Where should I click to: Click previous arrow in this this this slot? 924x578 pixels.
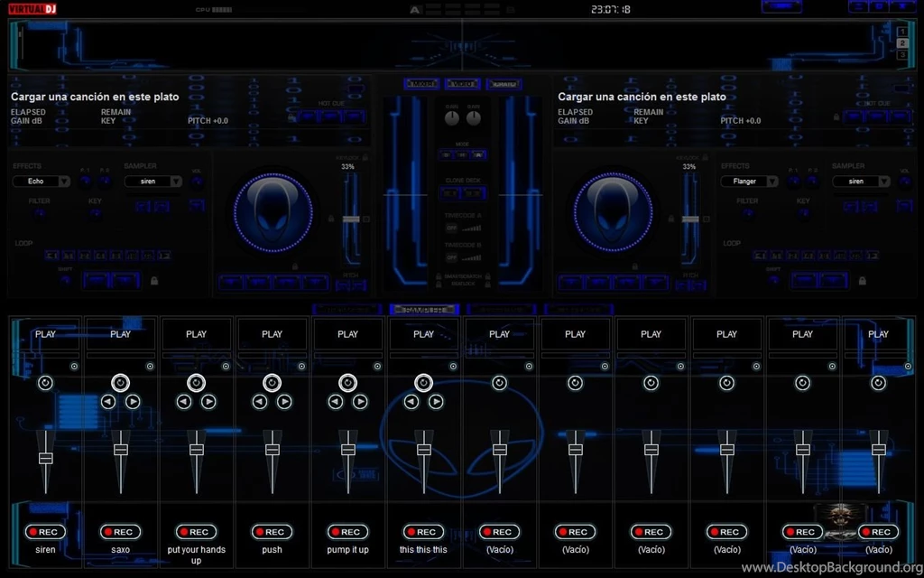point(411,402)
